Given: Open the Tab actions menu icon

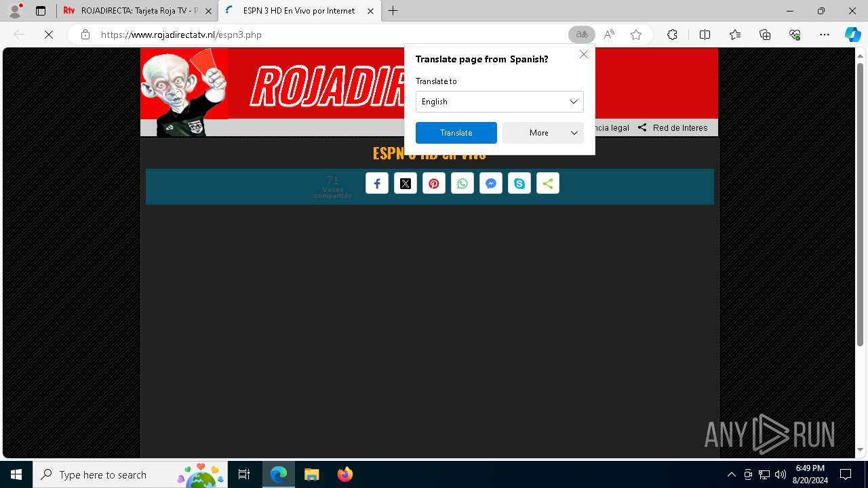Looking at the screenshot, I should (41, 11).
